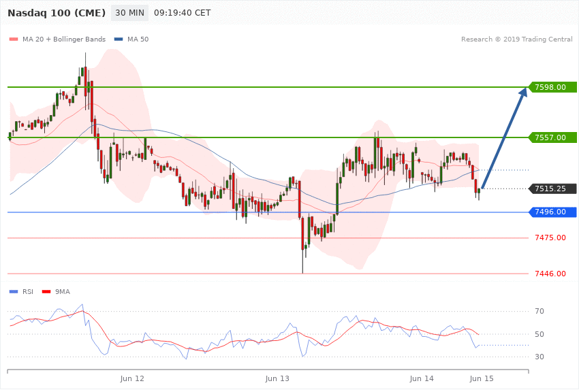The height and width of the screenshot is (392, 579).
Task: Click the 7496.00 blue pivot price tag
Action: click(553, 212)
